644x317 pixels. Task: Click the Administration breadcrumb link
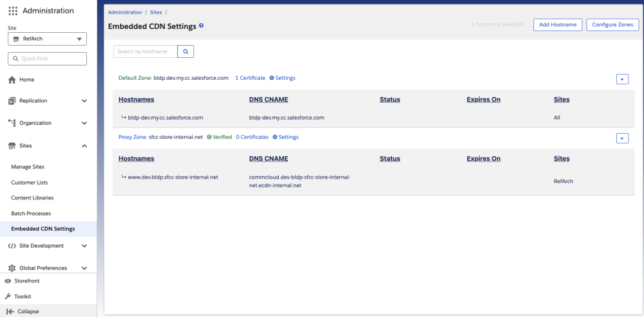[x=125, y=13]
